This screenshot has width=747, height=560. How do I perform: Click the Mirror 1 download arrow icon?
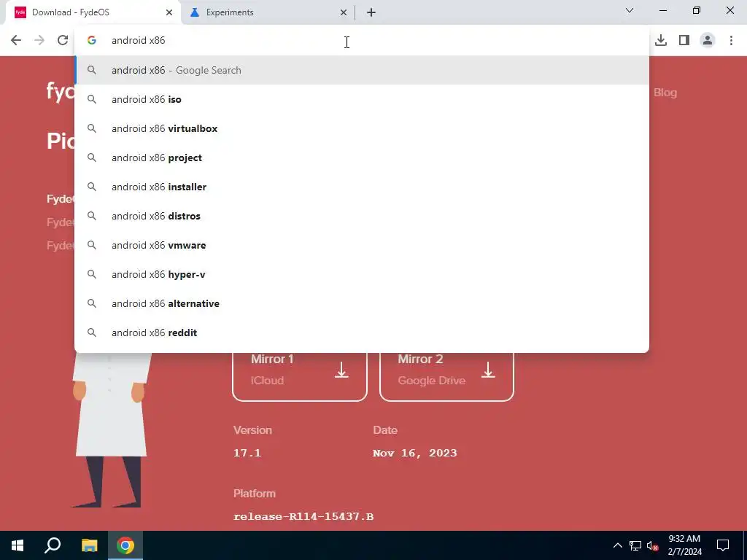(x=341, y=370)
